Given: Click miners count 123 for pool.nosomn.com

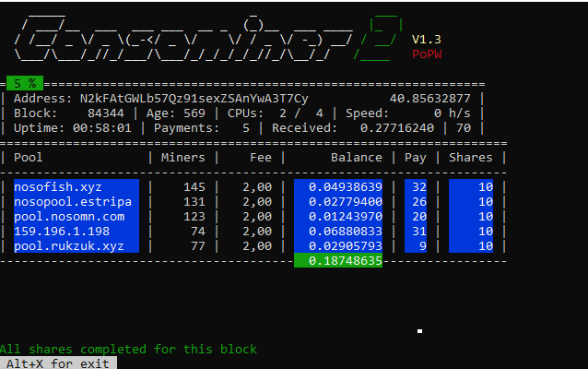Looking at the screenshot, I should [x=194, y=217].
